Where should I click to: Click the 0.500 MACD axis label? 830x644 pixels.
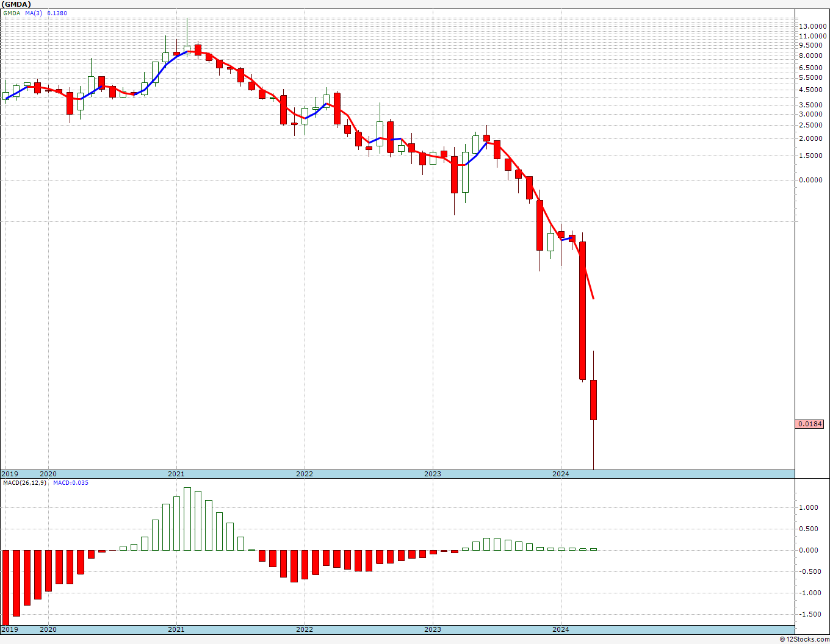[809, 529]
